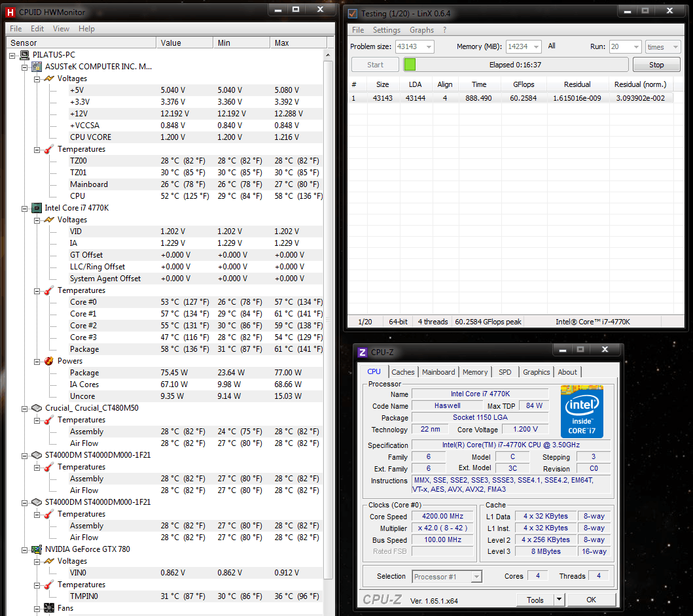The height and width of the screenshot is (616, 693).
Task: Click the Intel Core i7 4770K chip icon
Action: click(37, 208)
